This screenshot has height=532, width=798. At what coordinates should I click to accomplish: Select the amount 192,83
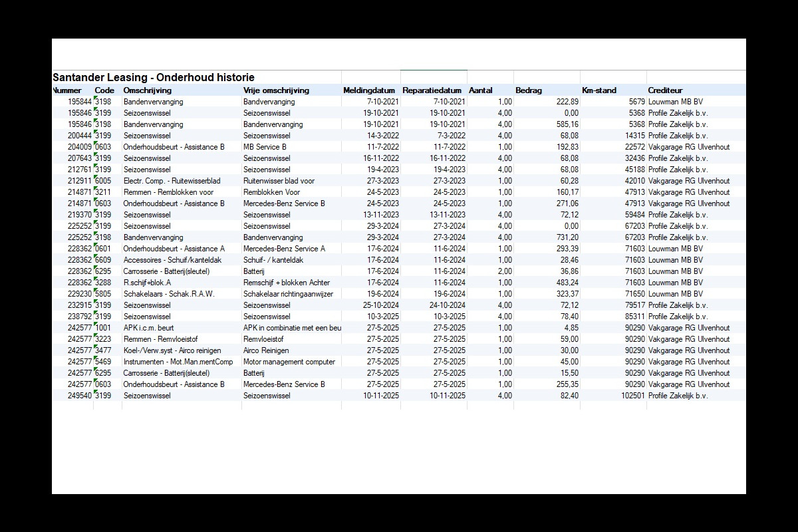567,147
